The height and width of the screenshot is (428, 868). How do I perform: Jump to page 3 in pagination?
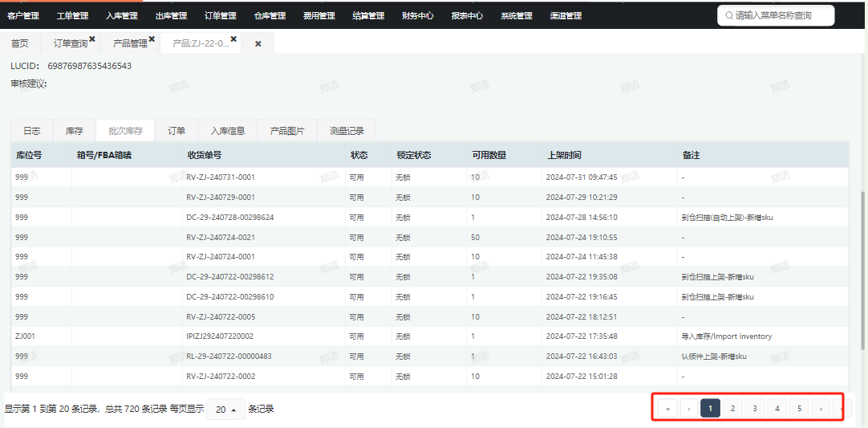755,409
